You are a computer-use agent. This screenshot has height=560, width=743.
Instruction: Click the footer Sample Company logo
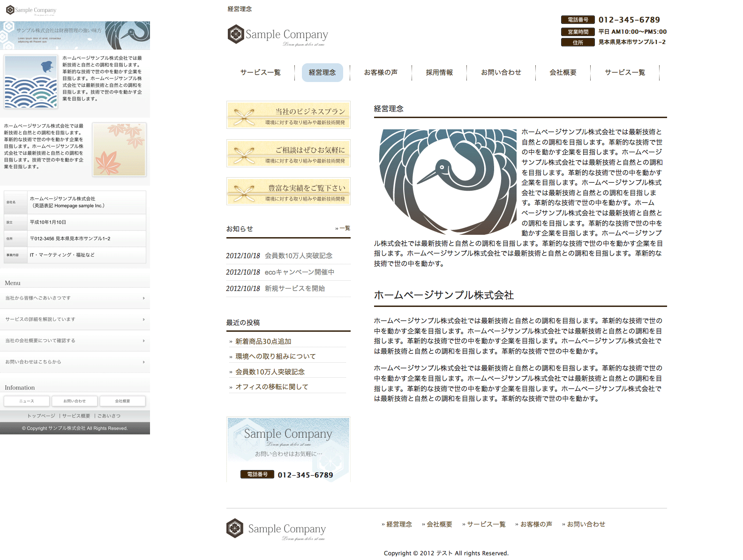pyautogui.click(x=276, y=529)
